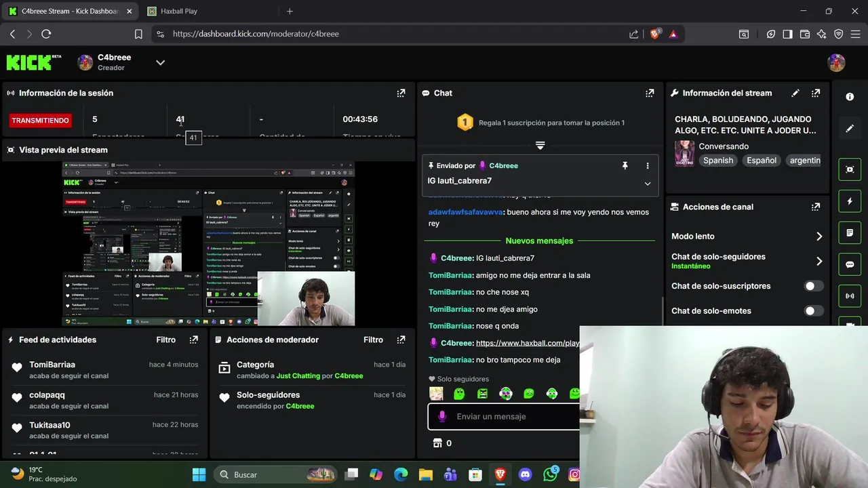The height and width of the screenshot is (488, 868).
Task: Open the Filtro menu in Acciones de moderador
Action: (373, 340)
